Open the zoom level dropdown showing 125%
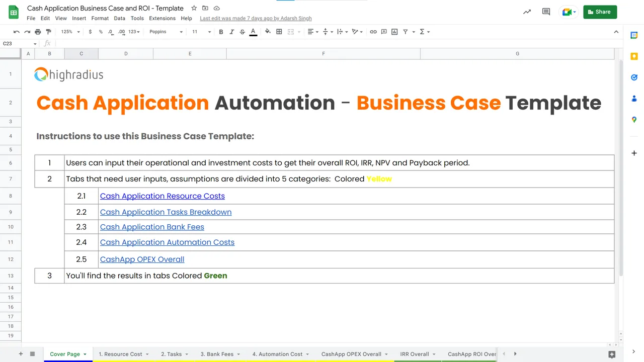 [x=70, y=32]
